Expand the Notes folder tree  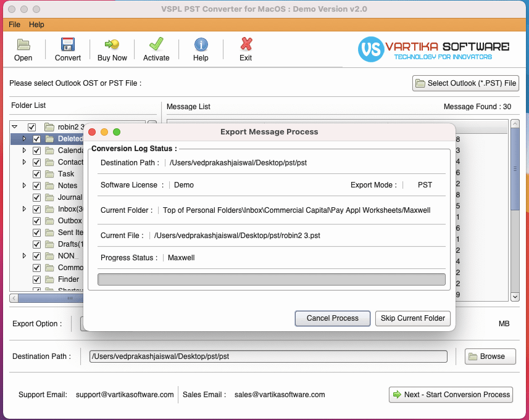click(x=24, y=186)
